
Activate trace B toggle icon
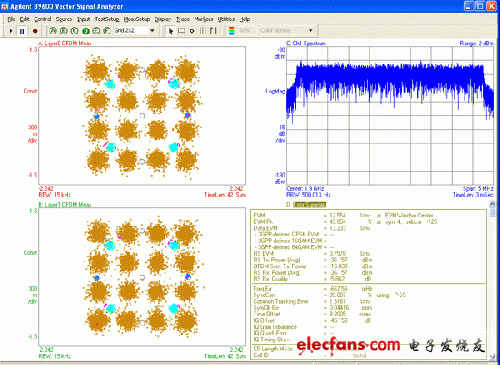63,31
